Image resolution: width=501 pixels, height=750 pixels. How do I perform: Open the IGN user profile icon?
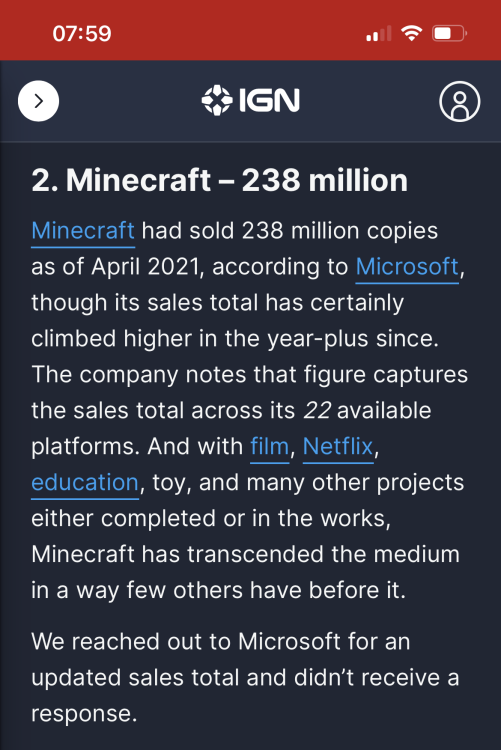pos(459,101)
